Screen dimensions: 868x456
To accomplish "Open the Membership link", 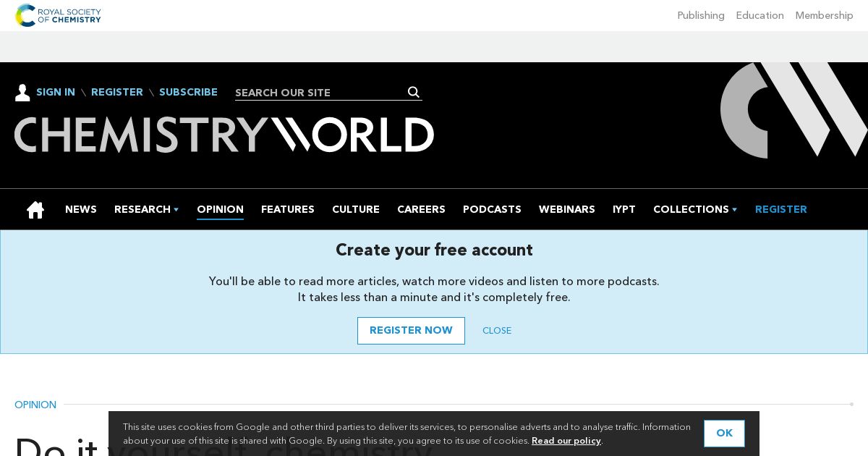I will pyautogui.click(x=825, y=15).
